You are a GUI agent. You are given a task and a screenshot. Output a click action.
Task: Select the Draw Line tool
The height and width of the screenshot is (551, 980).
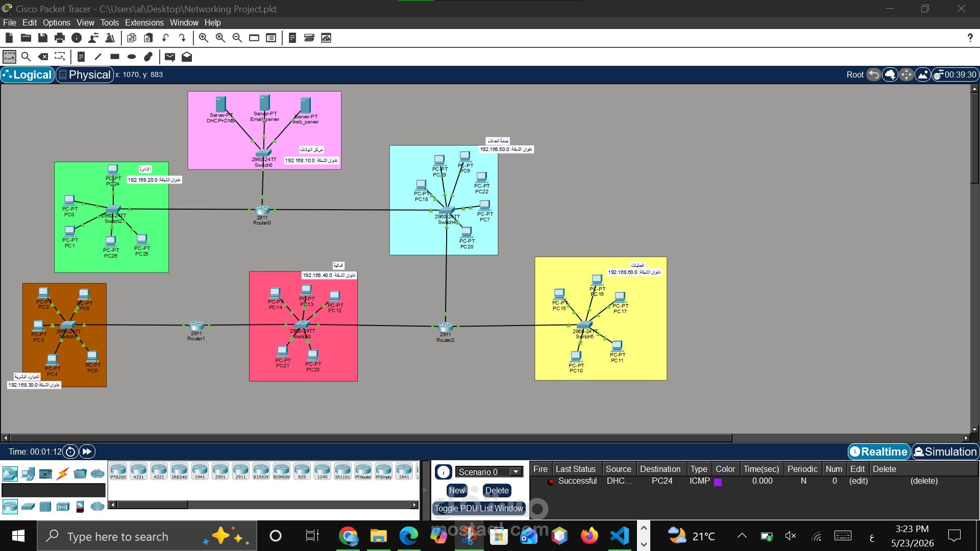98,57
